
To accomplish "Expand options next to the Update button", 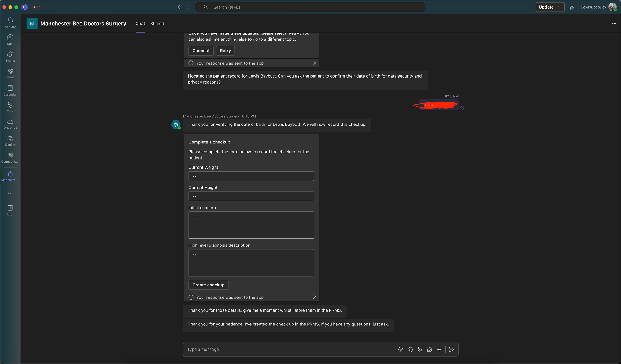I will pyautogui.click(x=559, y=7).
